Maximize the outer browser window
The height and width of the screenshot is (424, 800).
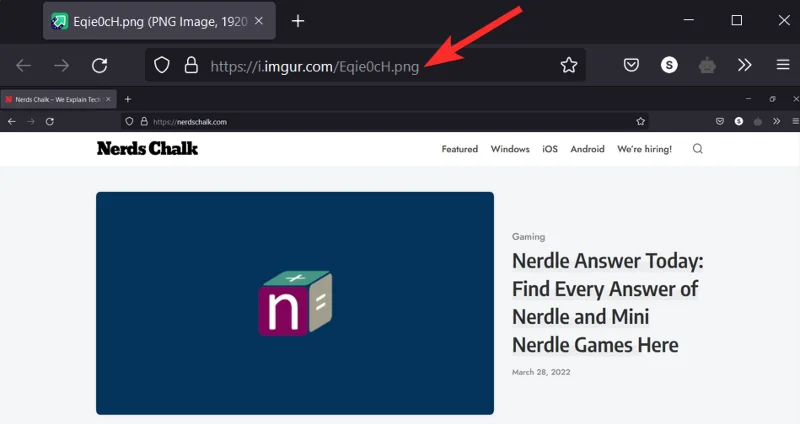[737, 20]
